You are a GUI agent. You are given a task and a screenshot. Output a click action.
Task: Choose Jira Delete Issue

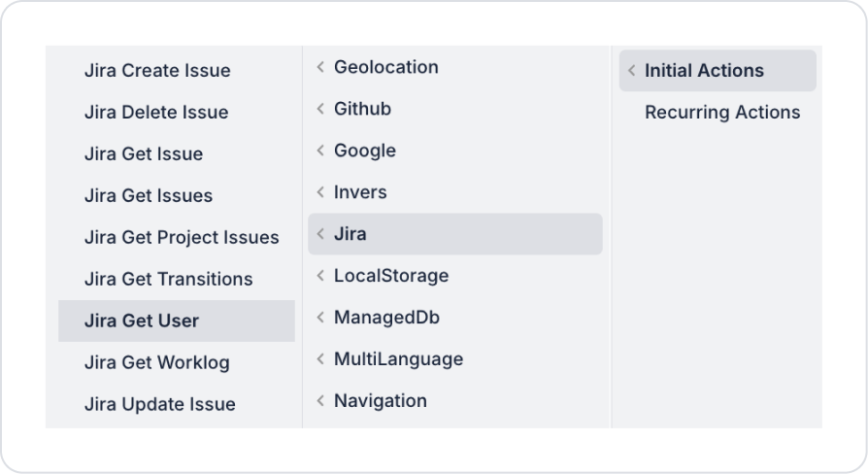(156, 113)
